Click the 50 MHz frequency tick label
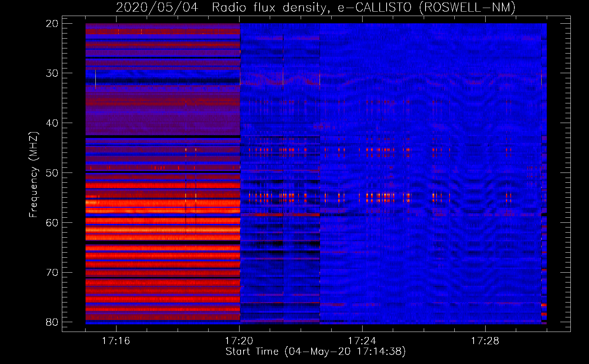 (52, 173)
